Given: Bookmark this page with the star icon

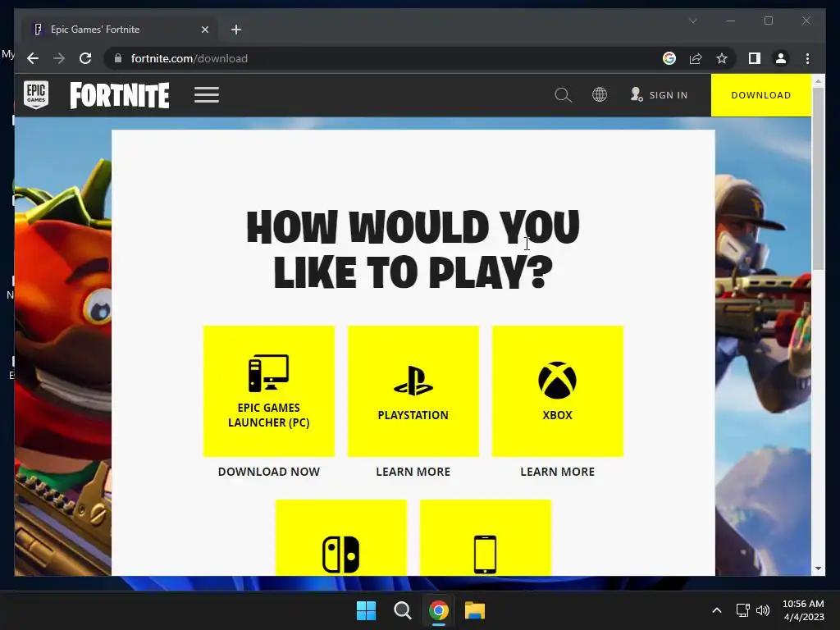Looking at the screenshot, I should coord(722,58).
